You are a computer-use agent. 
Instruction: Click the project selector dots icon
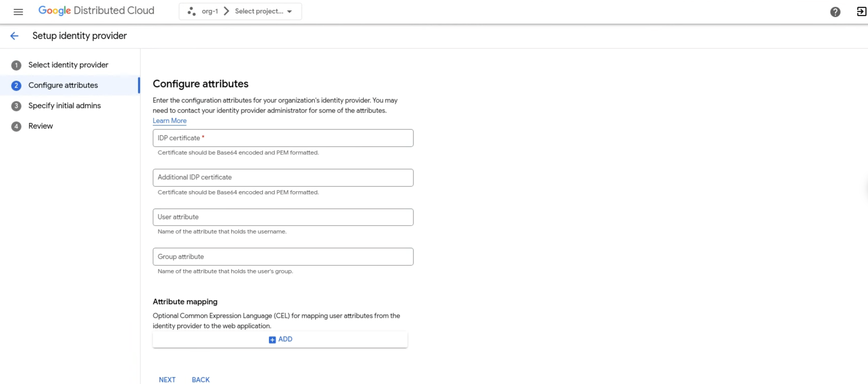[x=192, y=11]
